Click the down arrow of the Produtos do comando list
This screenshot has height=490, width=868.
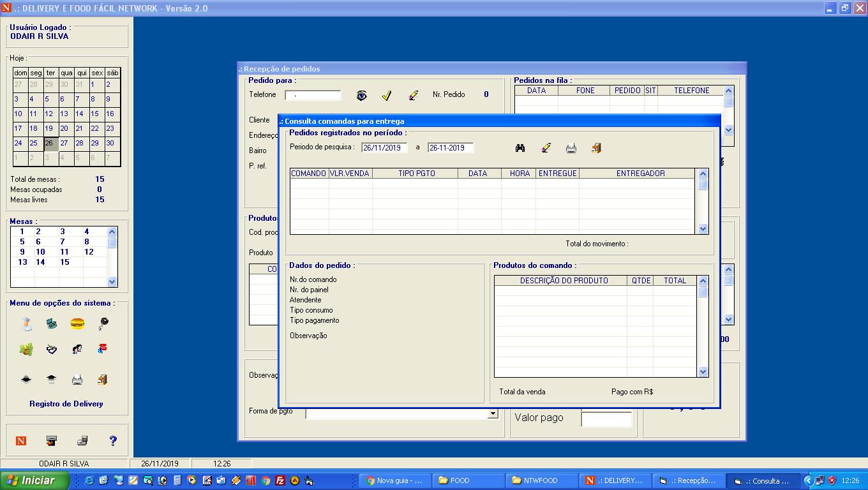(703, 371)
